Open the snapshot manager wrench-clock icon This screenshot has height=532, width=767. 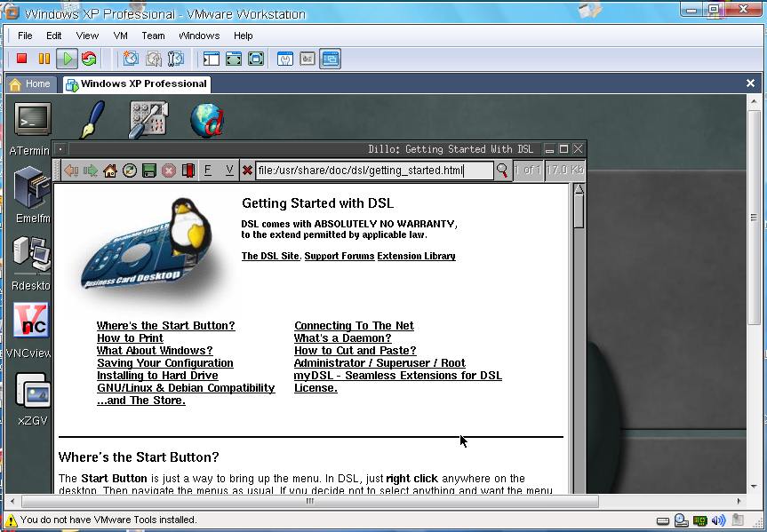176,59
